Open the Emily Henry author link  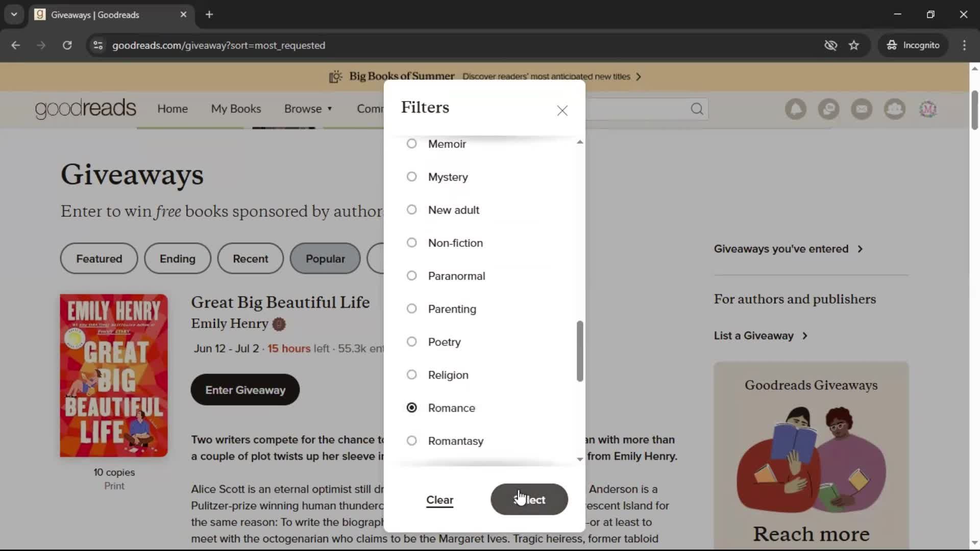(230, 323)
